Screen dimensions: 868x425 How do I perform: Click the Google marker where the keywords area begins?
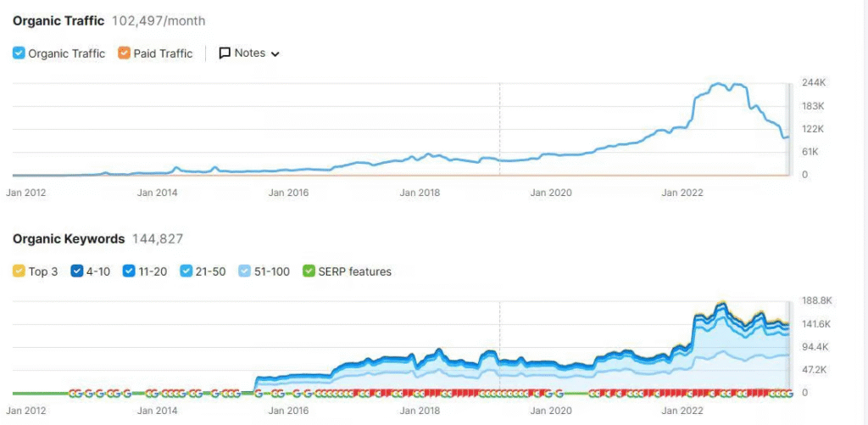pos(258,394)
